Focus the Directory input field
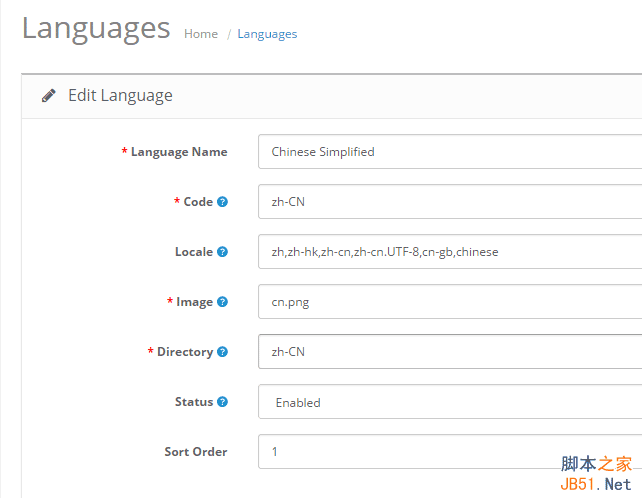Screen dimensions: 642x498 (x=450, y=352)
